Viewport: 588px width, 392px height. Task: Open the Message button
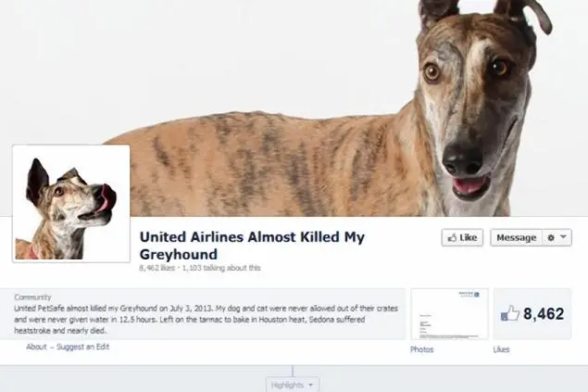coord(516,238)
